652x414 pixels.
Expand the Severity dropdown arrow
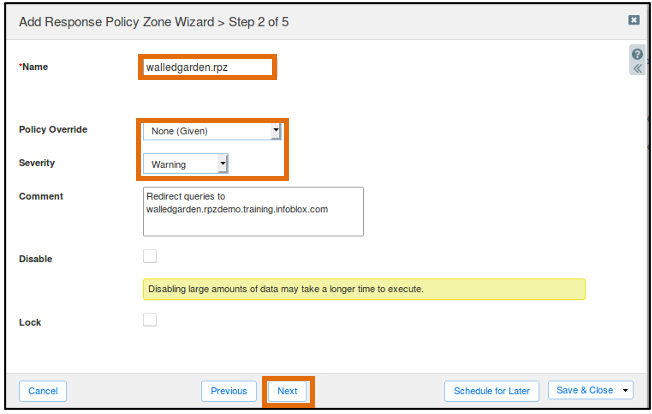(223, 164)
